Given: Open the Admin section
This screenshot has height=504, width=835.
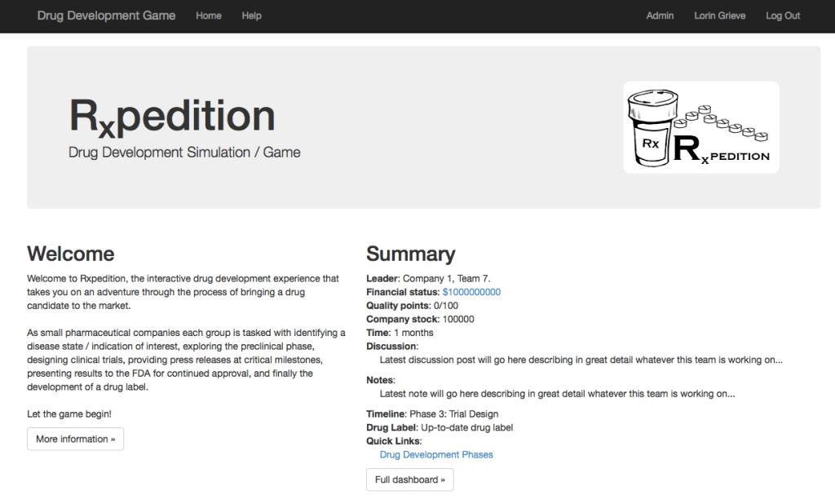Looking at the screenshot, I should (x=660, y=15).
